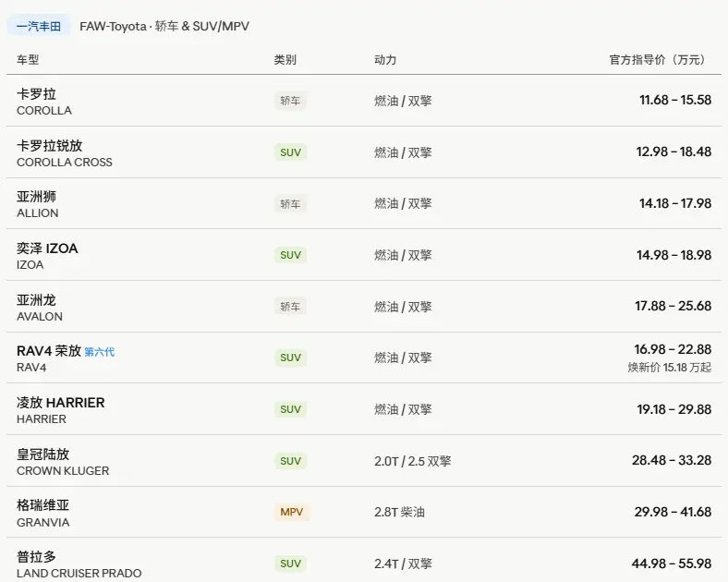
Task: Click the 第六代 generation tag
Action: 100,352
